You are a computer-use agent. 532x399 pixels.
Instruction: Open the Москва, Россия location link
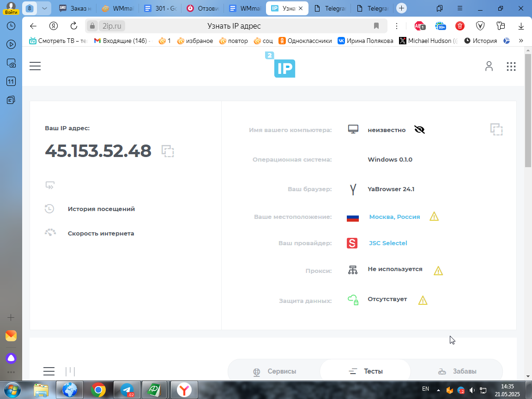pos(394,217)
